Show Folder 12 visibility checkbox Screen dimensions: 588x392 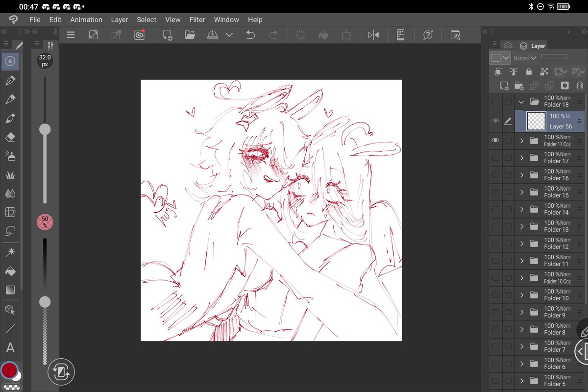click(495, 244)
